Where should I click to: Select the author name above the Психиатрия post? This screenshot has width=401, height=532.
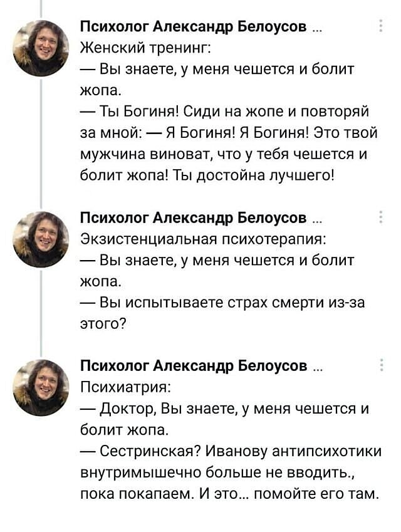pyautogui.click(x=194, y=367)
